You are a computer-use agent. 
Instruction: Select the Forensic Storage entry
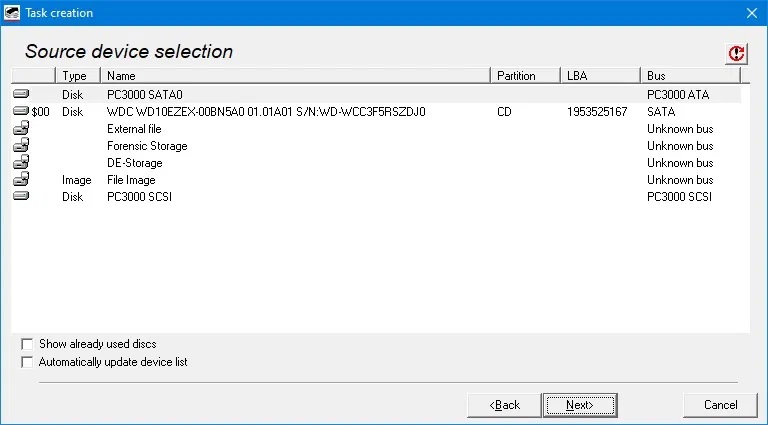tap(147, 146)
